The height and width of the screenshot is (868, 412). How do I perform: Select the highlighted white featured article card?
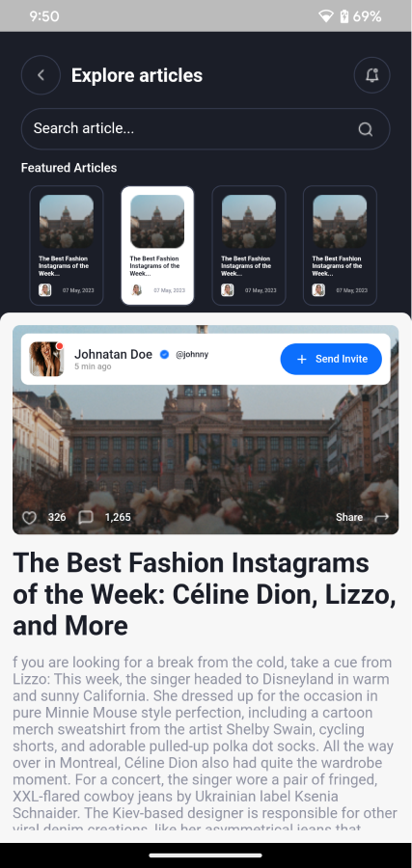point(157,245)
